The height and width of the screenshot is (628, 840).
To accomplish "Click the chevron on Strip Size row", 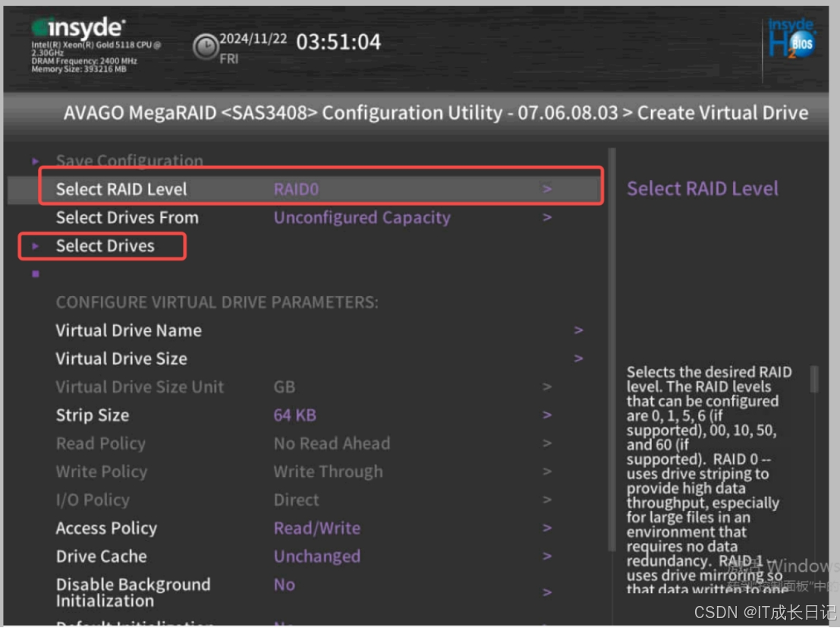I will tap(547, 415).
